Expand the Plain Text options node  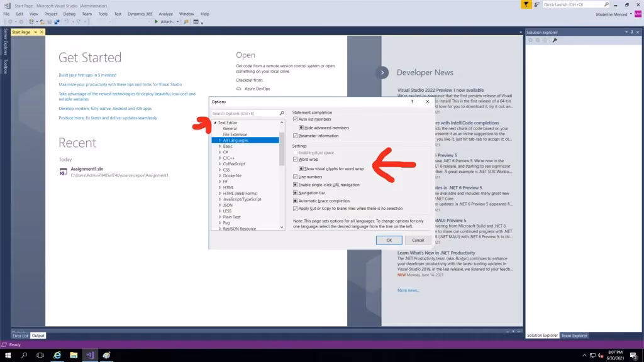tap(219, 217)
